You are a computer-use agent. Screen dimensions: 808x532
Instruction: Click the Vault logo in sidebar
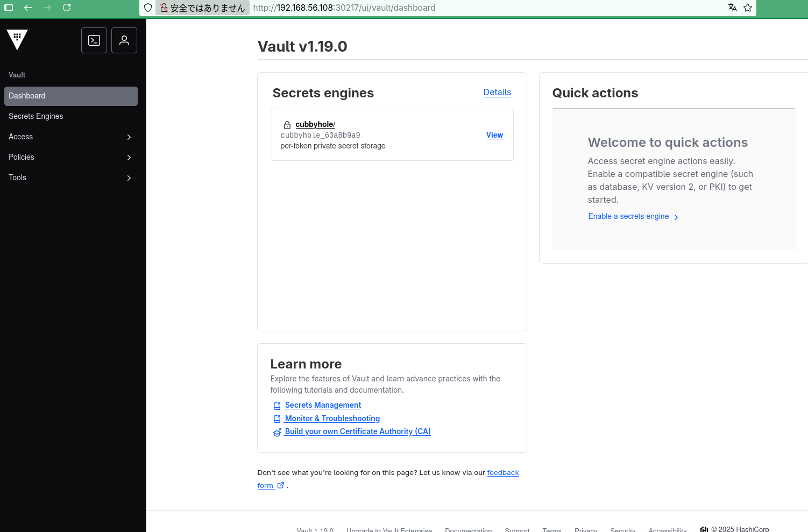tap(17, 40)
